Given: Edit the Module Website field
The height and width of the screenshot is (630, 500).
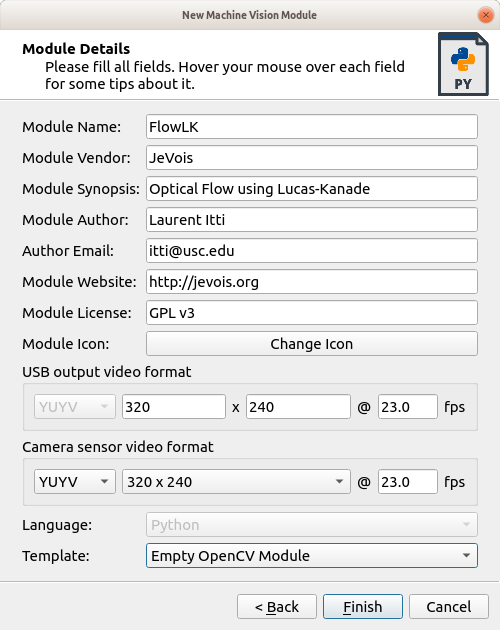Looking at the screenshot, I should [312, 281].
